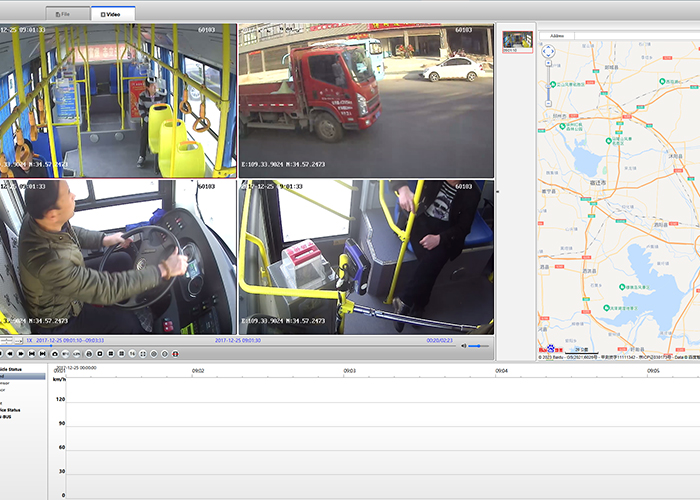
Task: Click the 1X playback speed label
Action: 29,340
